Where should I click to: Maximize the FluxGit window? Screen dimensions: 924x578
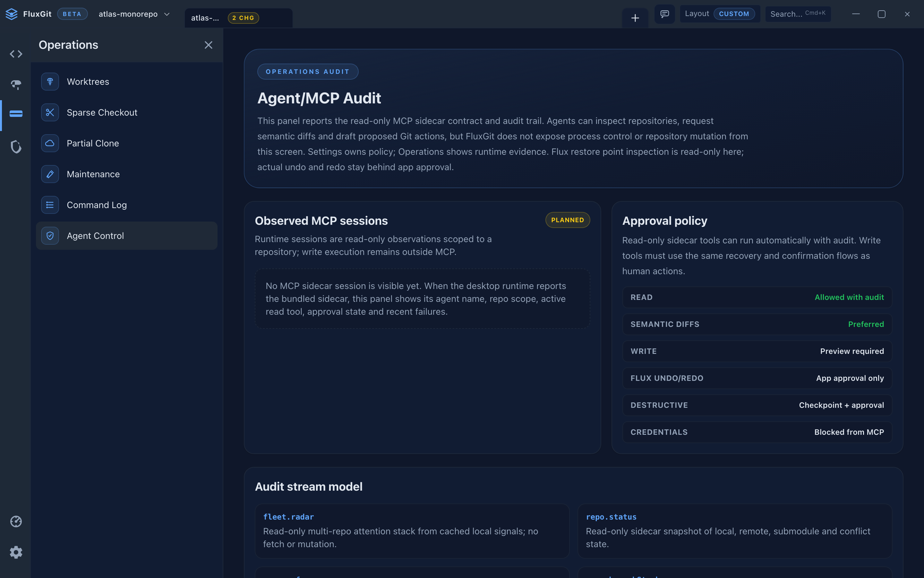(882, 14)
